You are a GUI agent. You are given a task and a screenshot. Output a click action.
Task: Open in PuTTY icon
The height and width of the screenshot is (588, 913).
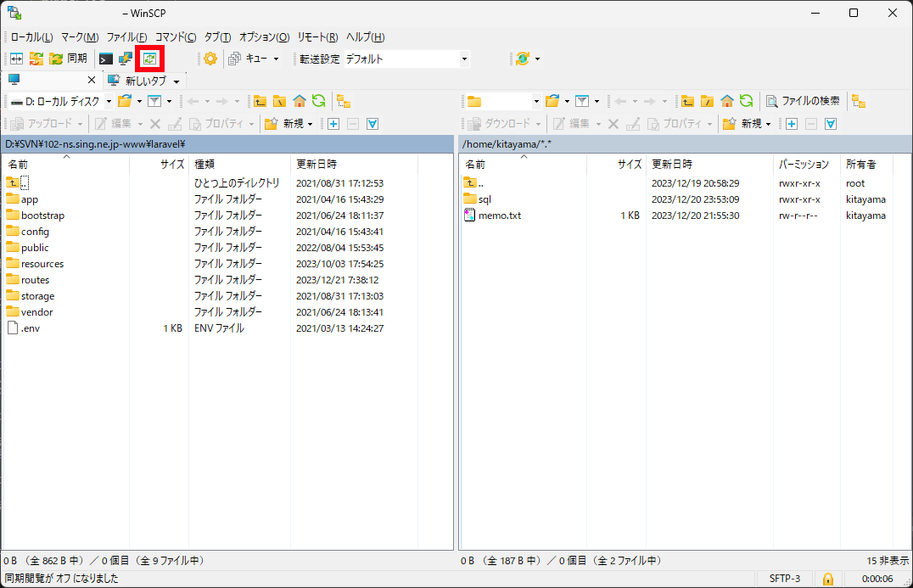(126, 59)
